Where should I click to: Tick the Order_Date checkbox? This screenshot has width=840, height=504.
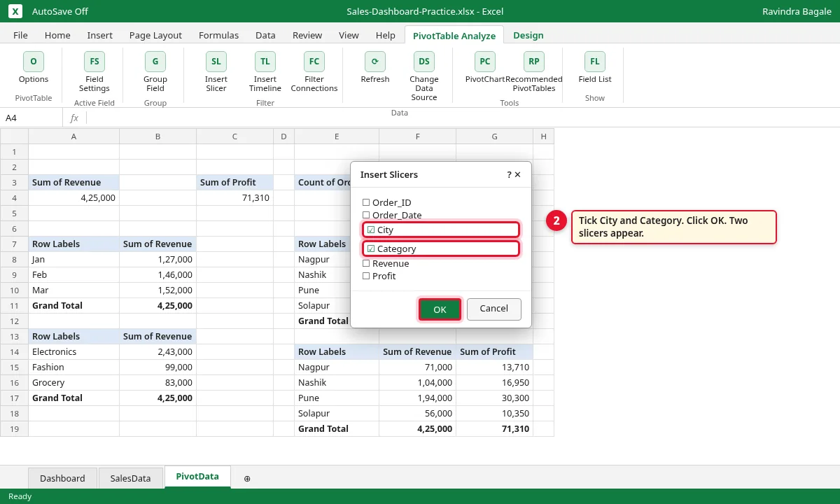pos(366,215)
